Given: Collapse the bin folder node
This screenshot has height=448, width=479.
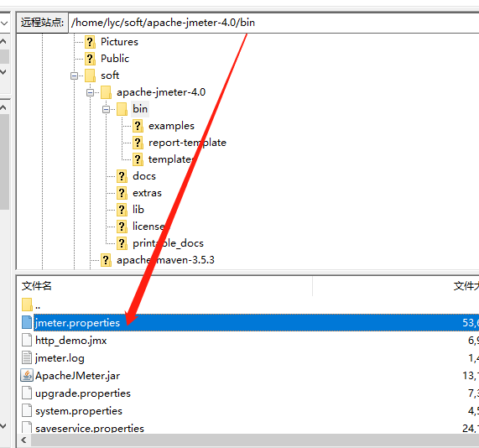Looking at the screenshot, I should pos(106,109).
